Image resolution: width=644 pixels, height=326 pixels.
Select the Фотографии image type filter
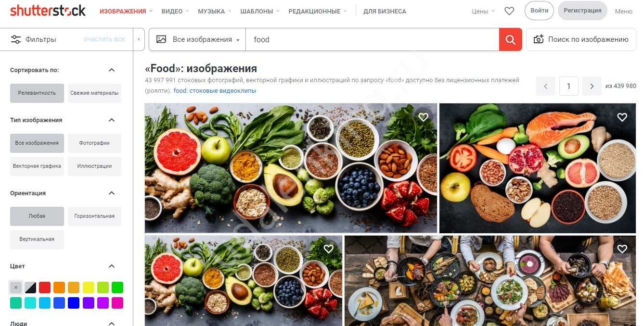[x=94, y=143]
